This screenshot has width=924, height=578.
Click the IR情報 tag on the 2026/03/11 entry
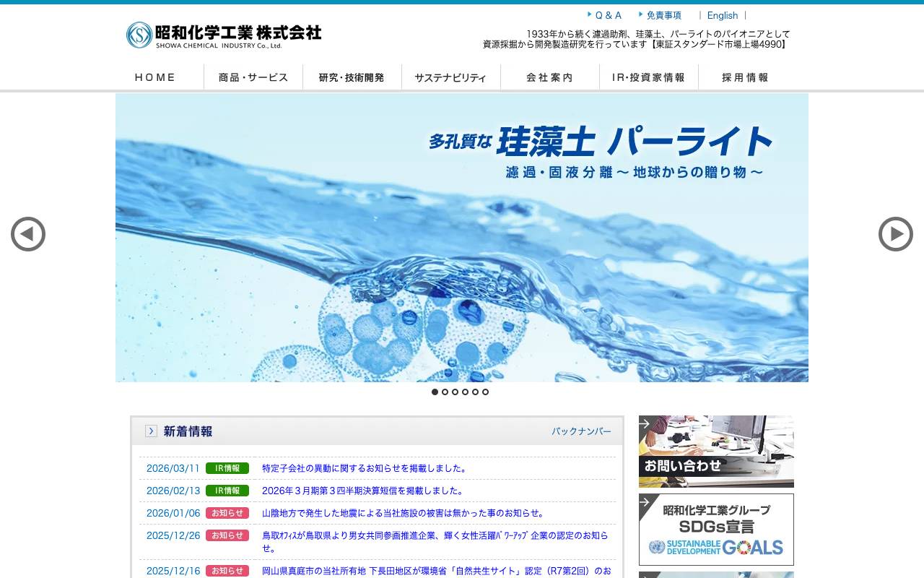click(227, 468)
